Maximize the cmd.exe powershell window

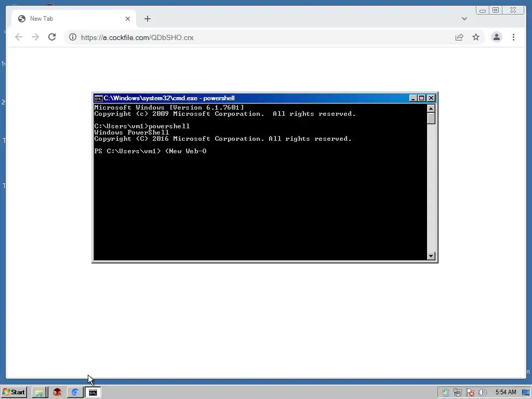(x=422, y=98)
